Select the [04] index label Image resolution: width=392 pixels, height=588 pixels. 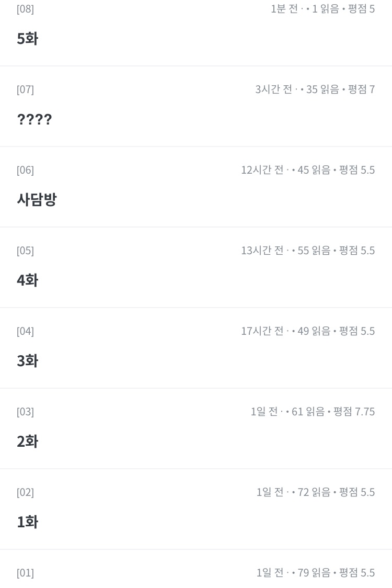point(25,331)
